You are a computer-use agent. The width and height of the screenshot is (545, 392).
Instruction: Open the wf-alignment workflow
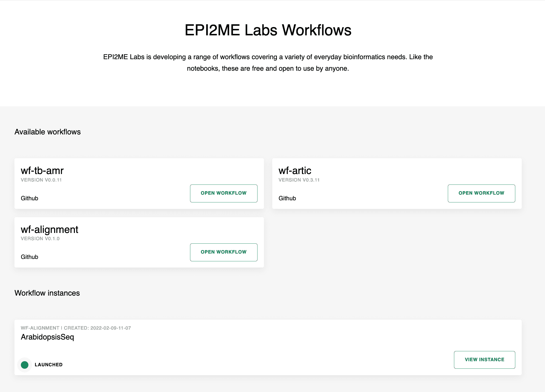click(x=224, y=252)
